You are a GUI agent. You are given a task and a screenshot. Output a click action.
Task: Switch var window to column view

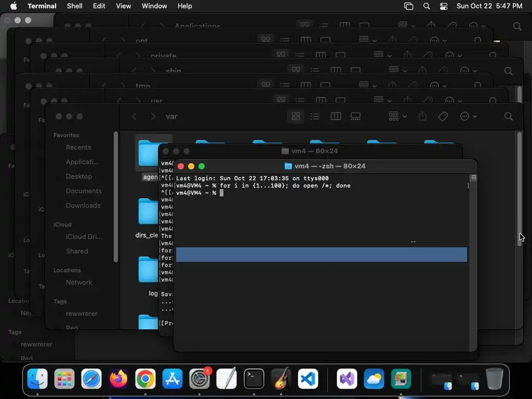[336, 116]
